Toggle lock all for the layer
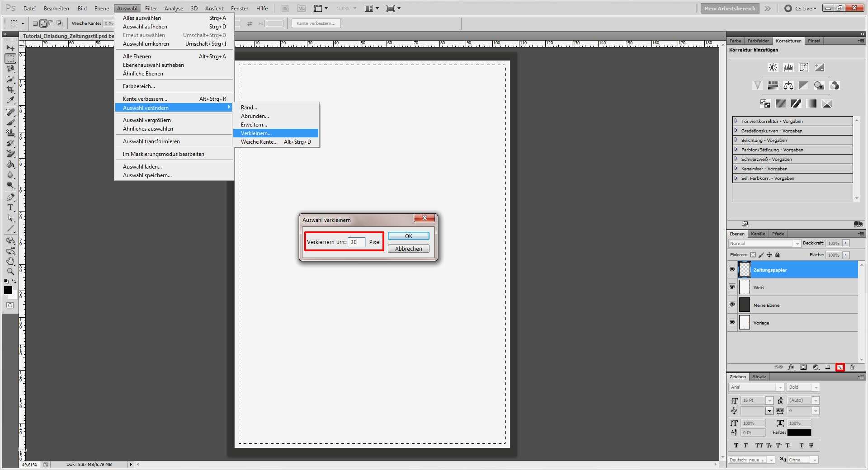This screenshot has width=868, height=470. click(x=778, y=255)
